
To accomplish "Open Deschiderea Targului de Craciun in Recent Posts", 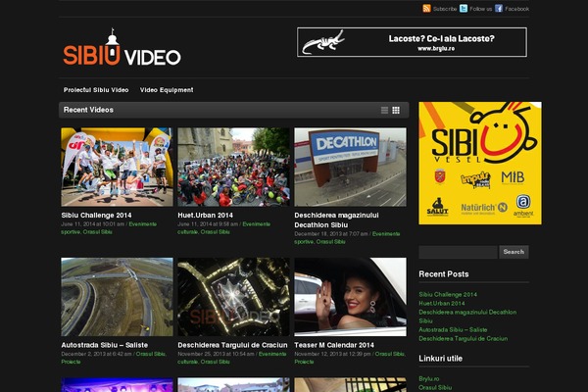I will 464,338.
